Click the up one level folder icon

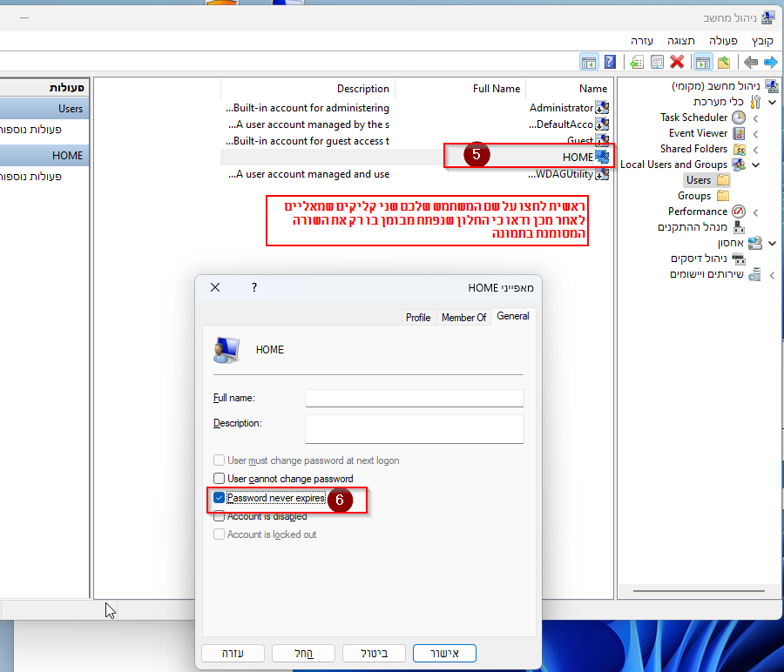point(723,62)
